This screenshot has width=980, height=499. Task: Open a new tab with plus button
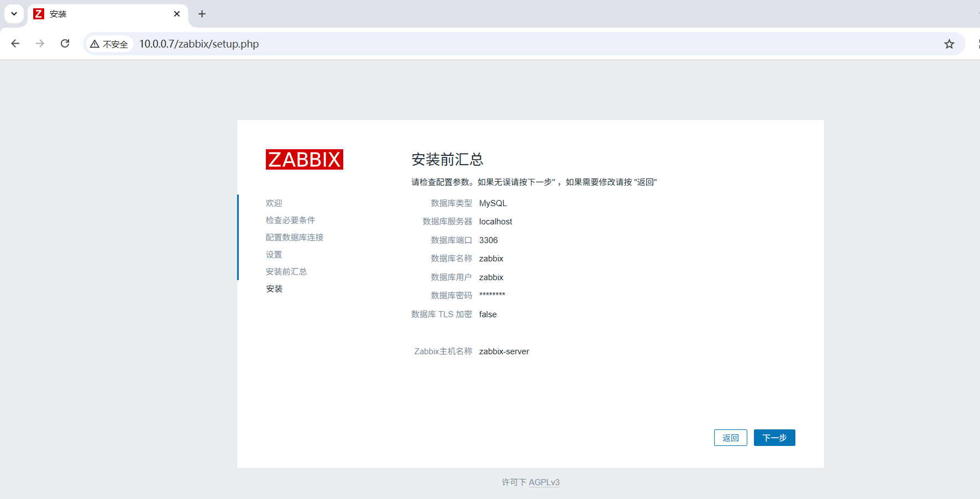[202, 14]
